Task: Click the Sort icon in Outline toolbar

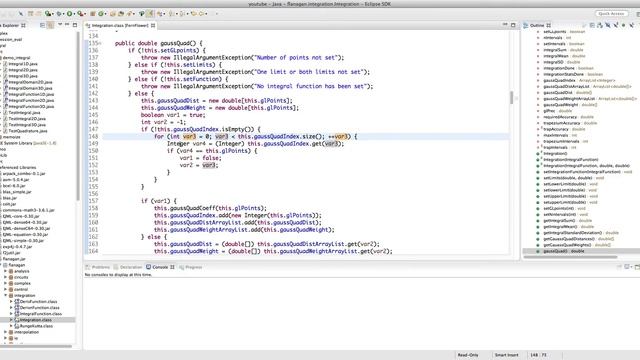Action: click(x=600, y=25)
